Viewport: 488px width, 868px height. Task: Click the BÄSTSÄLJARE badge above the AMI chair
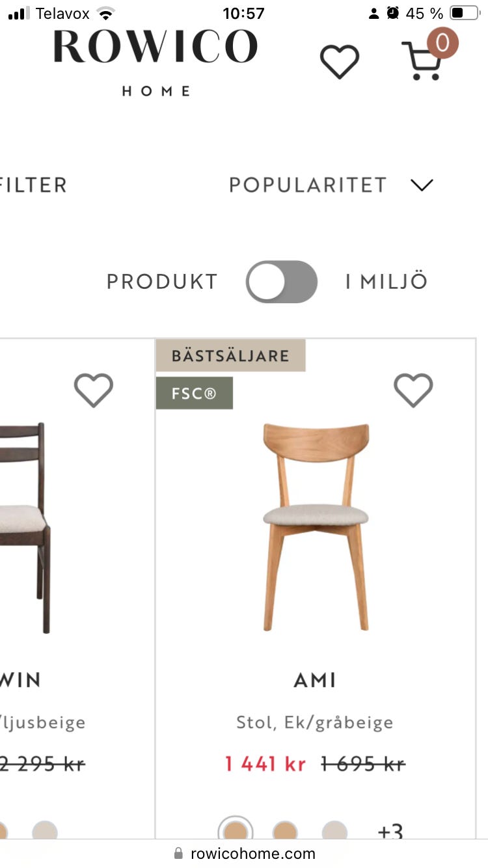pos(231,356)
